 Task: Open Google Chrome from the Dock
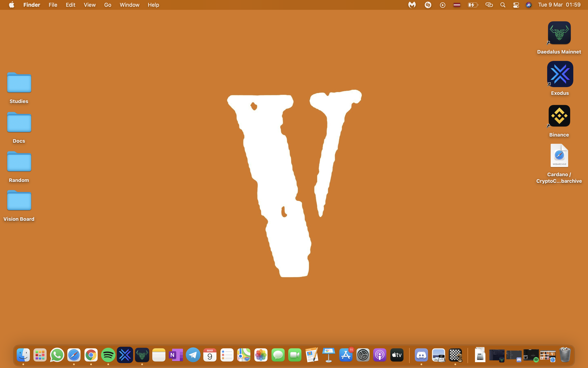[x=91, y=355]
